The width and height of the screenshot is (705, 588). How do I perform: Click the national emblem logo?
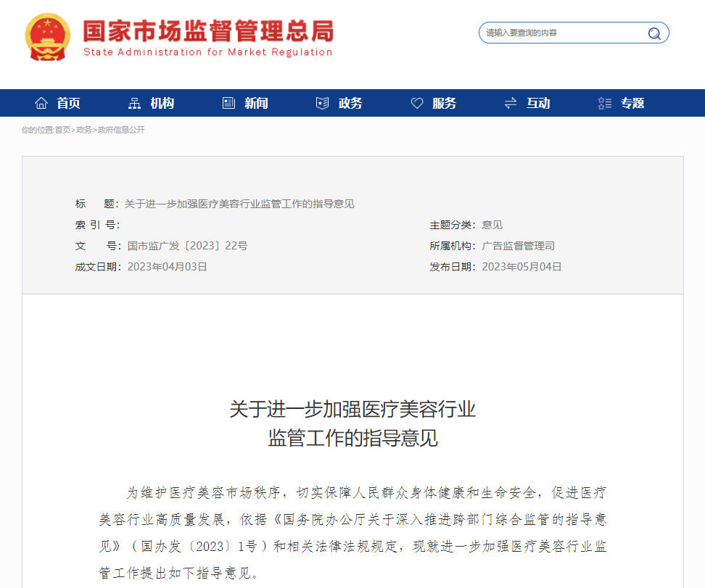pyautogui.click(x=48, y=37)
